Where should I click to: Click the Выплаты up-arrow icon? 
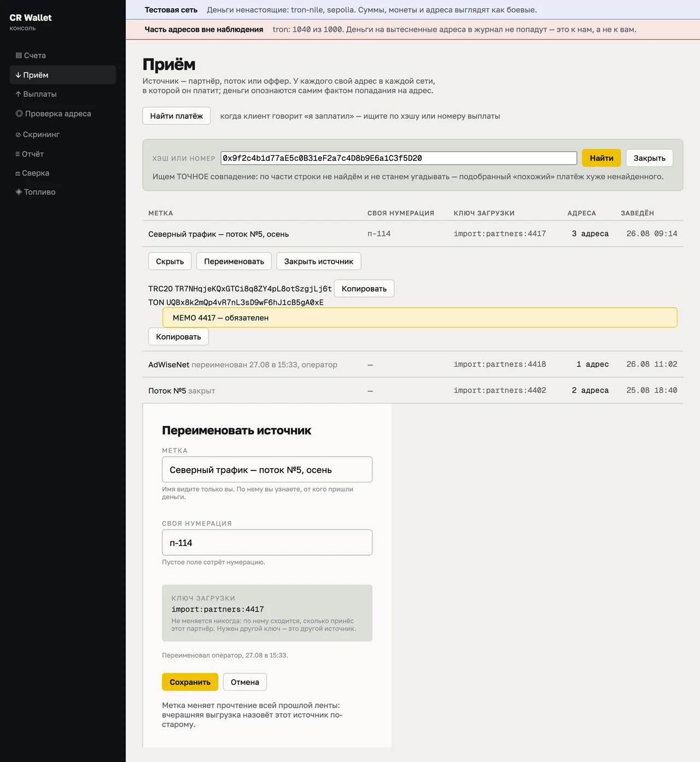click(18, 94)
